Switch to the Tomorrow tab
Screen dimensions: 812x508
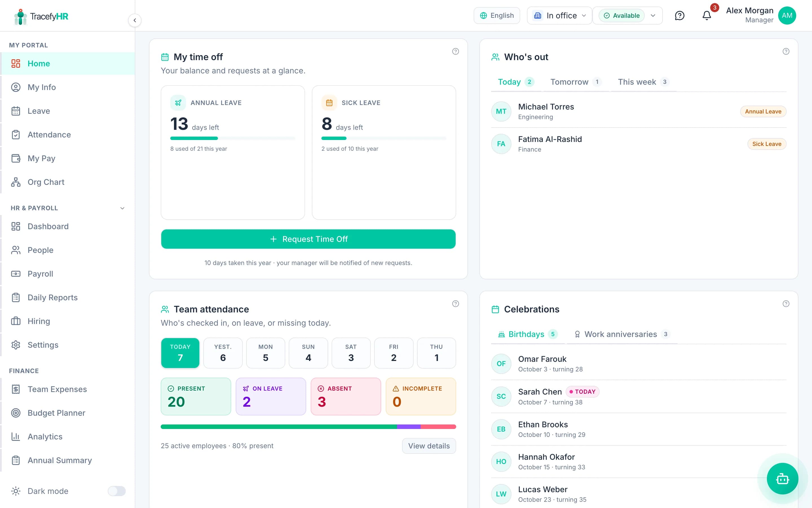pos(575,82)
